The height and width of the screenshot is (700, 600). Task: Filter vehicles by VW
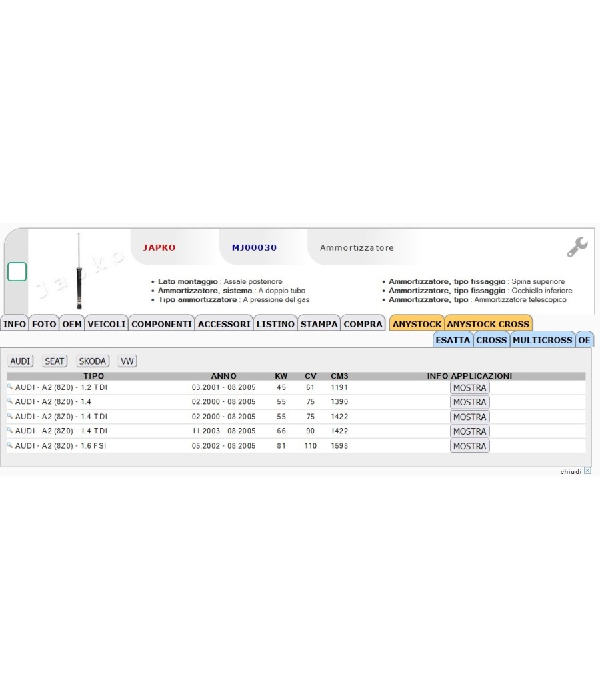tap(127, 361)
